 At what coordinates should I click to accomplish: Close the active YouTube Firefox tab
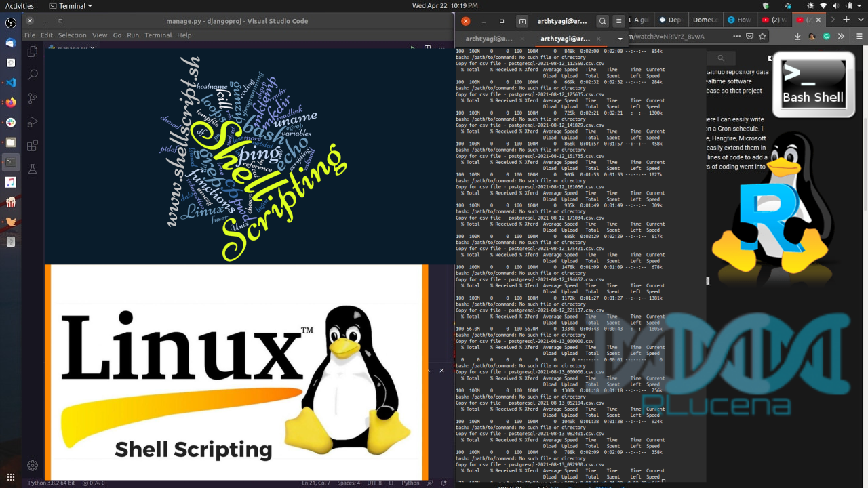pyautogui.click(x=818, y=20)
